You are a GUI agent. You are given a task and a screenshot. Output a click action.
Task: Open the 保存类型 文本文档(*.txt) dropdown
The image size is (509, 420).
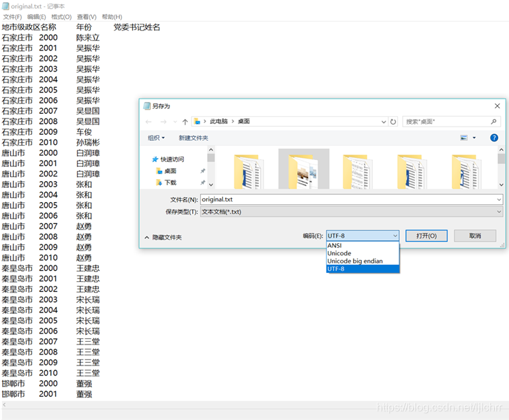pos(352,212)
